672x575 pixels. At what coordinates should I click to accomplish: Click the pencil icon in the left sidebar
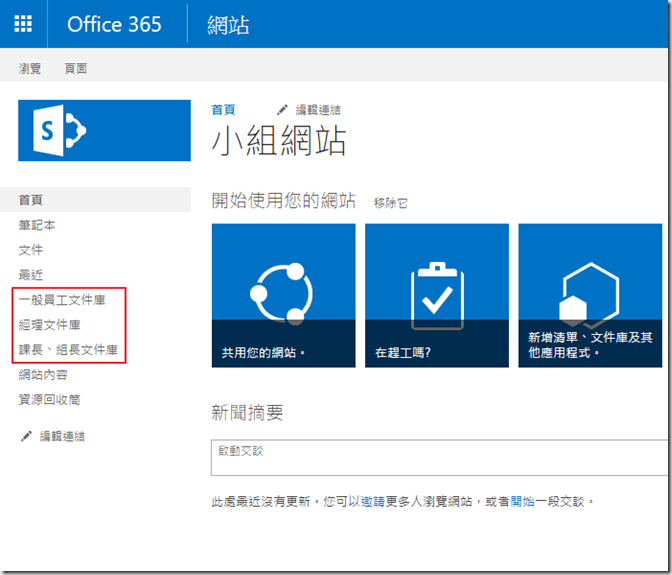(26, 436)
